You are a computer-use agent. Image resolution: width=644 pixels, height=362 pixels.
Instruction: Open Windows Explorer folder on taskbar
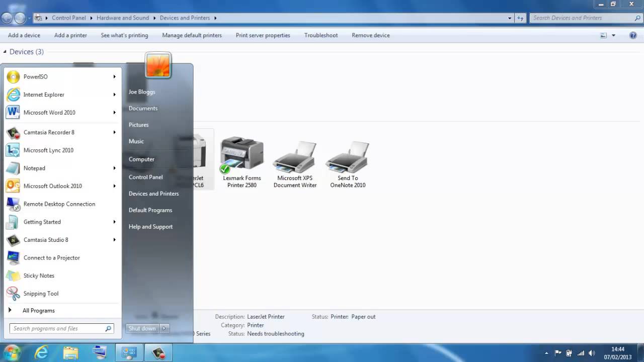(x=71, y=352)
